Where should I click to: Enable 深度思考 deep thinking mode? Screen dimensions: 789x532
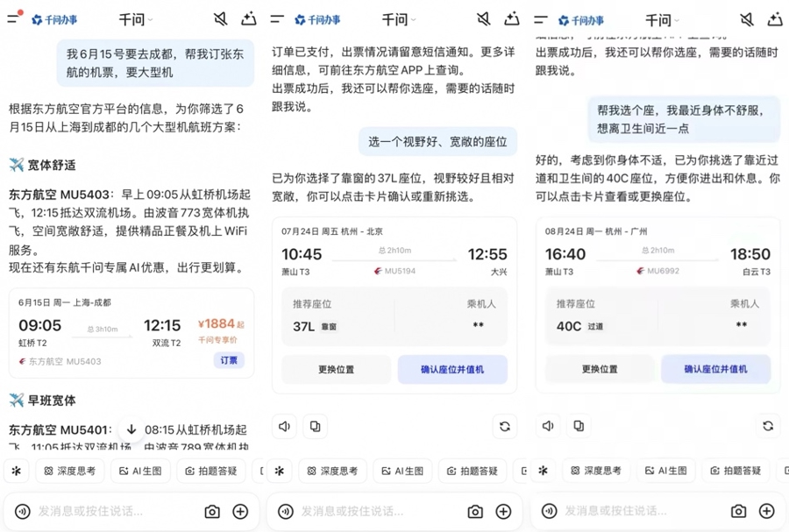click(x=69, y=471)
